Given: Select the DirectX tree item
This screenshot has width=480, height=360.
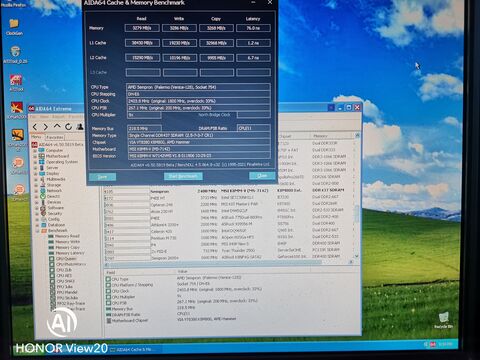Looking at the screenshot, I should coord(53,196).
